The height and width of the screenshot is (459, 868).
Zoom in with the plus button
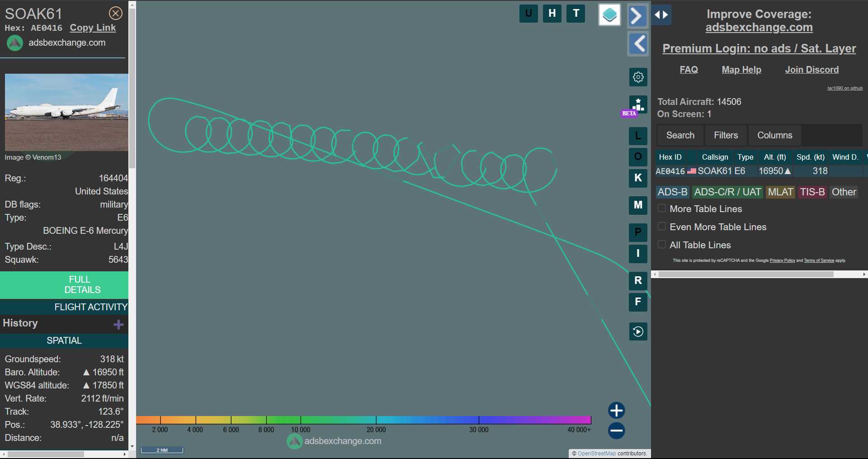(616, 411)
